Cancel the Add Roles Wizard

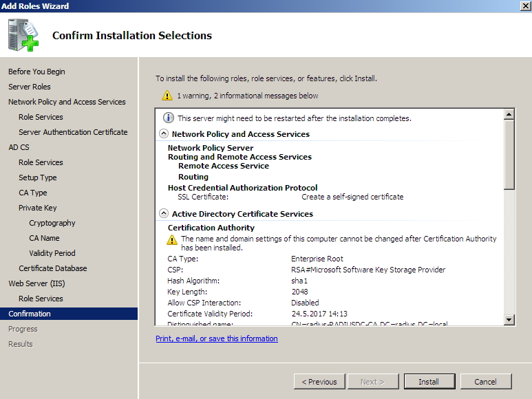coord(485,381)
